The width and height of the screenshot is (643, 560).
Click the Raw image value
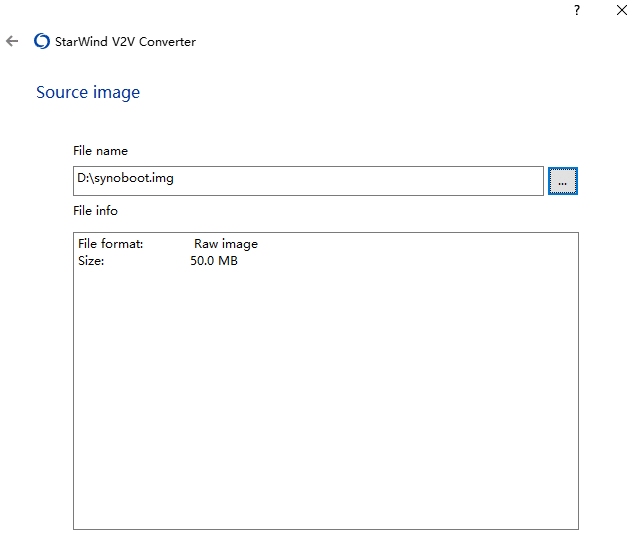tap(225, 244)
